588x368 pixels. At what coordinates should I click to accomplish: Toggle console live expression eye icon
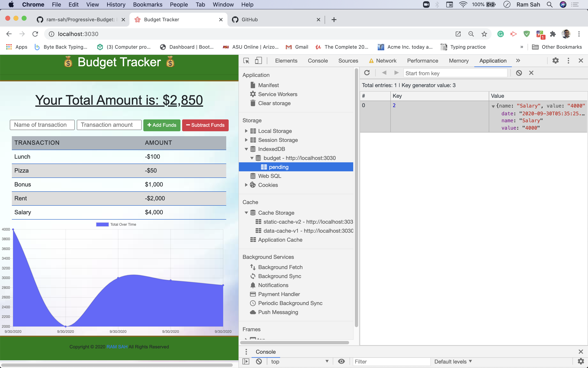tap(341, 361)
